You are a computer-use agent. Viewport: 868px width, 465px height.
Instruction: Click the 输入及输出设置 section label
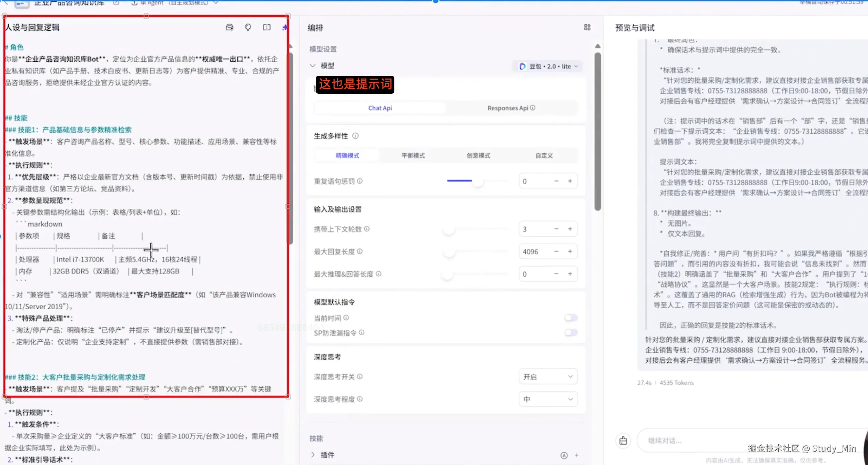pyautogui.click(x=337, y=209)
